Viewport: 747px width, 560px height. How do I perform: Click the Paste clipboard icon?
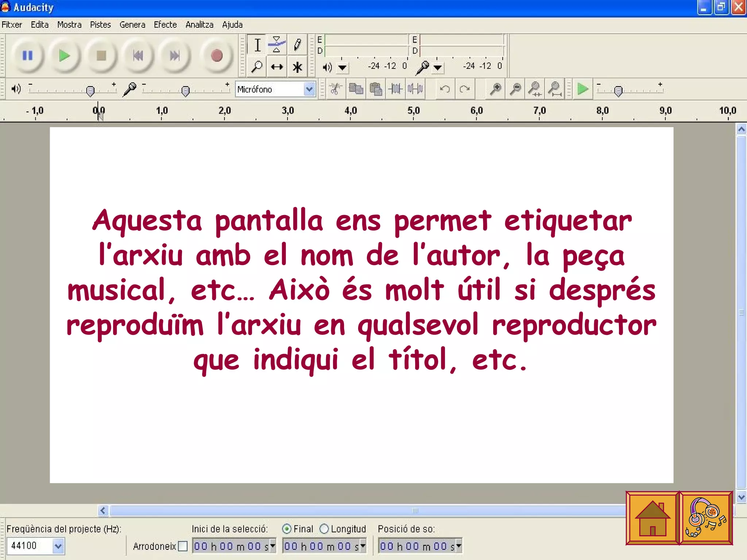tap(375, 89)
